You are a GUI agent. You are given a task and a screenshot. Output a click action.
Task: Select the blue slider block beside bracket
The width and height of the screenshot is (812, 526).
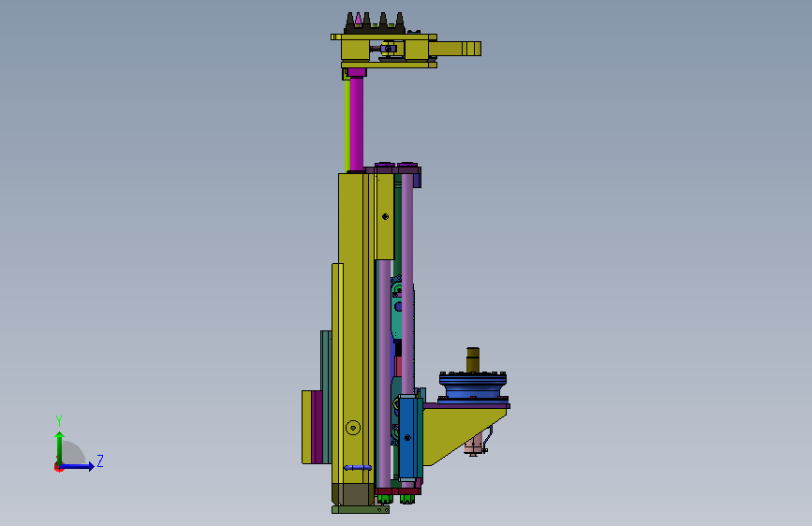tap(407, 437)
